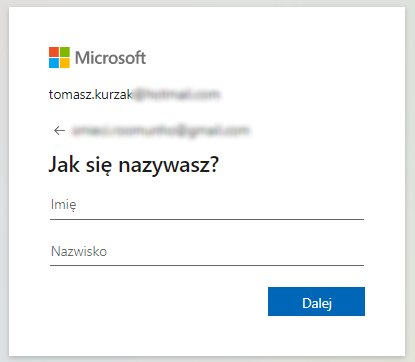The height and width of the screenshot is (362, 415).
Task: Click the "Jak się nazywasz?" heading
Action: click(x=134, y=164)
